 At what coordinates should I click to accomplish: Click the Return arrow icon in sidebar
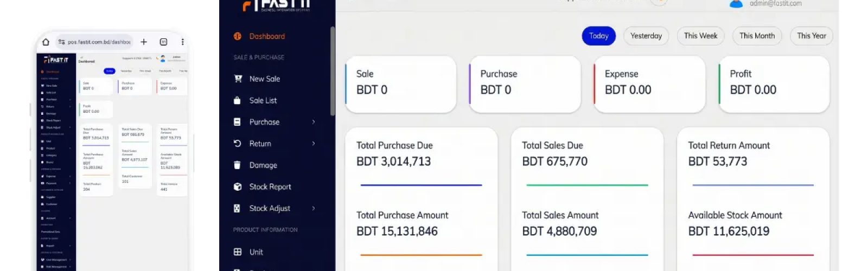(237, 144)
